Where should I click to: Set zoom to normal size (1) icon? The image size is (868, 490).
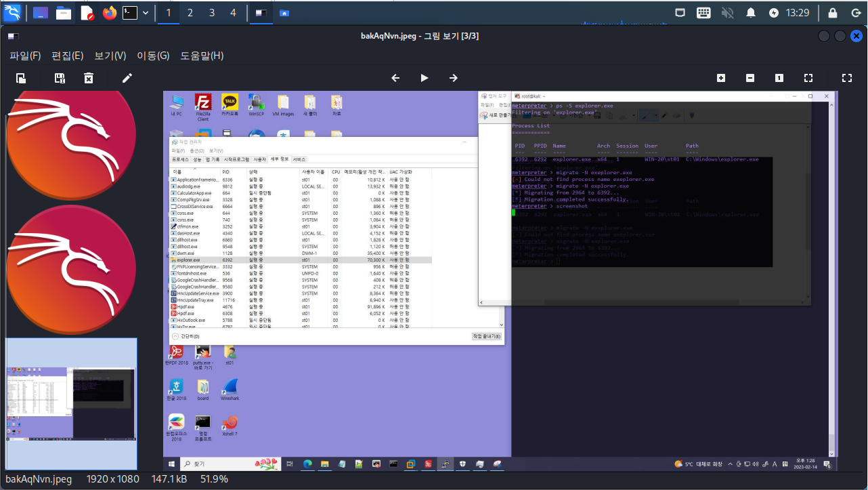pos(779,78)
